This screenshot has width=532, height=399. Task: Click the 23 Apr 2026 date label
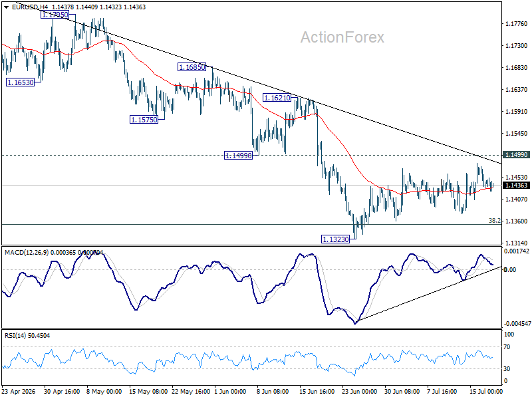(x=19, y=391)
